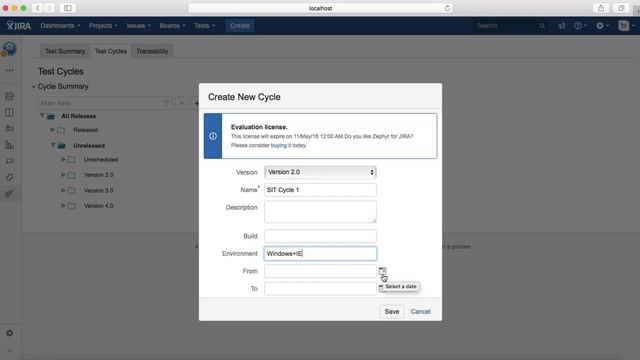This screenshot has width=640, height=360.
Task: Click the Safari localhost address bar
Action: (x=320, y=8)
